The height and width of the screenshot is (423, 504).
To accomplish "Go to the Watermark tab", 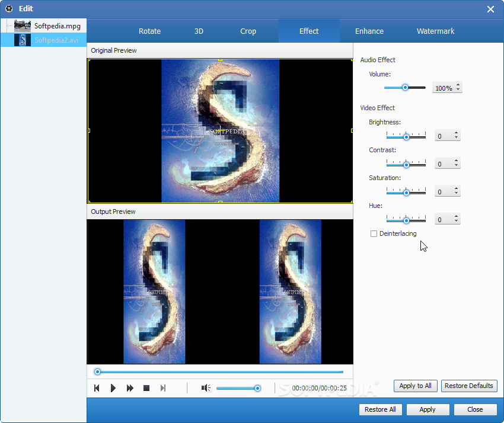I will (x=436, y=31).
